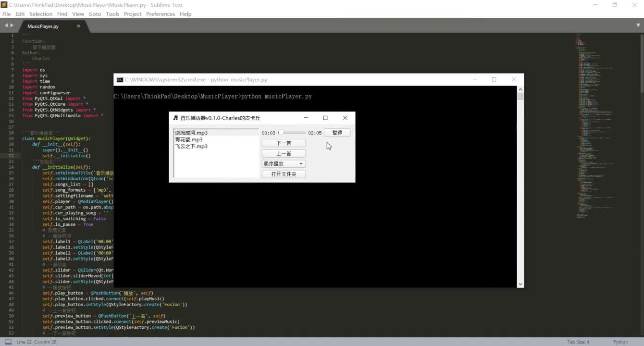Click the 00:03 elapsed time label
This screenshot has width=644, height=346.
click(269, 133)
